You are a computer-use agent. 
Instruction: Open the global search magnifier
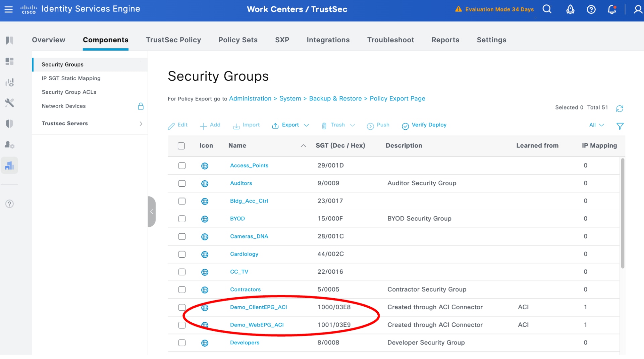click(547, 9)
